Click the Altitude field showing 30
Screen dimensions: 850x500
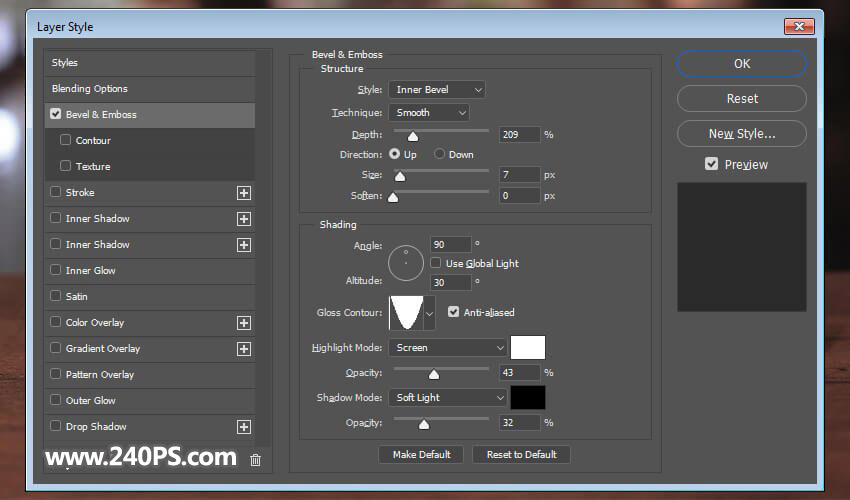pos(450,283)
